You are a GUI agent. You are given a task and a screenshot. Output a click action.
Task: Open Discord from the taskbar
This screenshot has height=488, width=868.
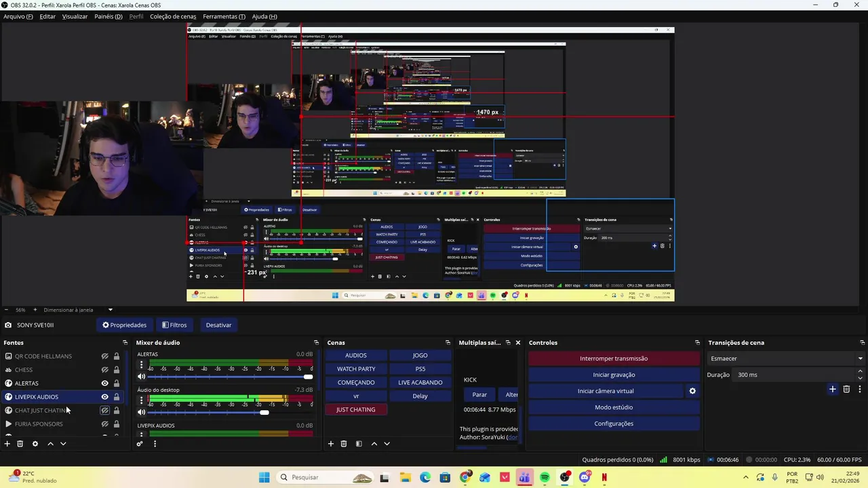click(585, 478)
